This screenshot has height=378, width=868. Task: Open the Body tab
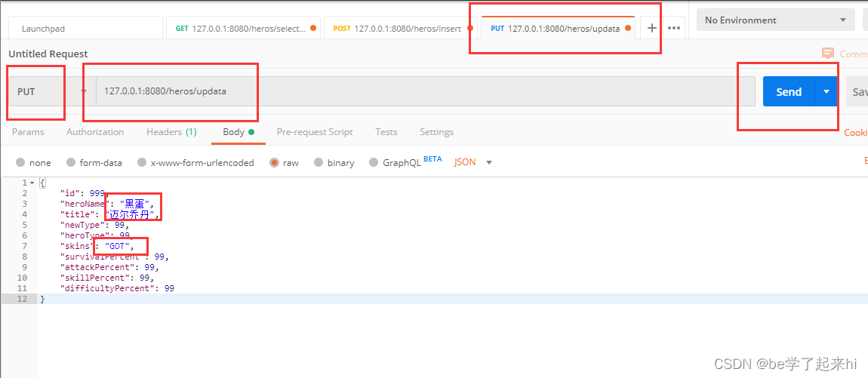pyautogui.click(x=239, y=132)
